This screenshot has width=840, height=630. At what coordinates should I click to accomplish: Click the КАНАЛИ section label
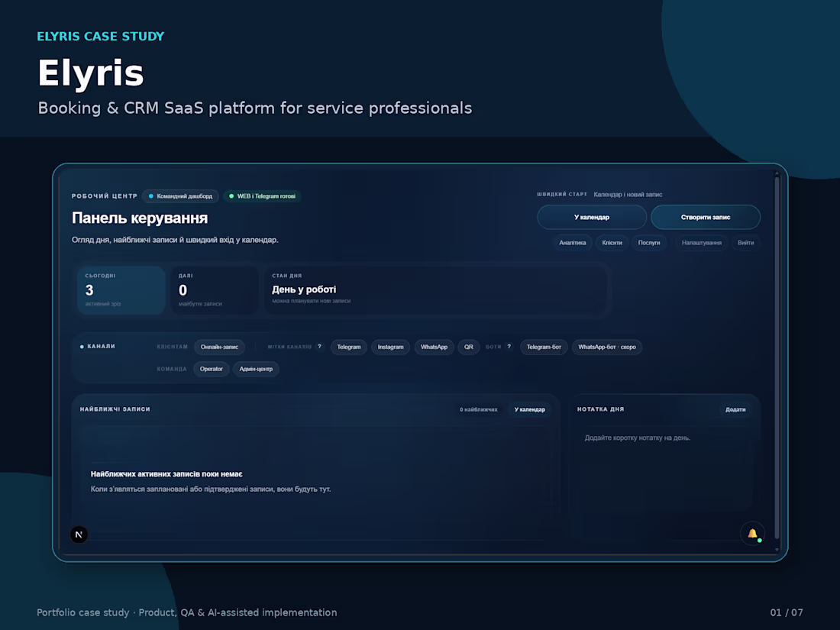coord(102,347)
